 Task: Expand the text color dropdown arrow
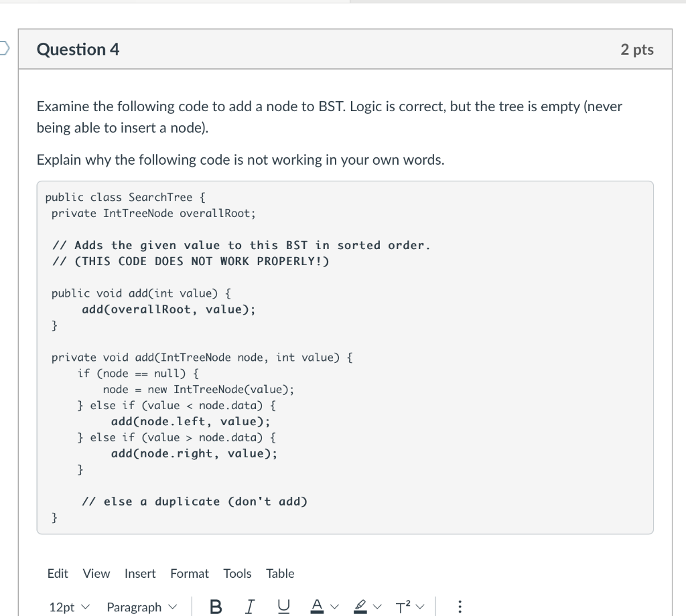(334, 606)
